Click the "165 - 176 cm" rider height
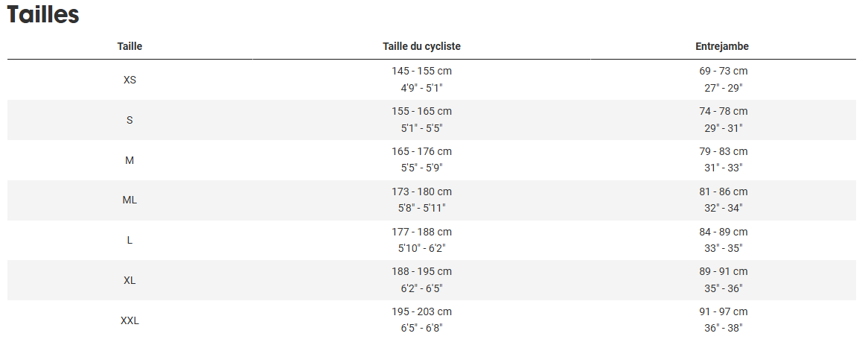This screenshot has width=868, height=345. click(421, 152)
